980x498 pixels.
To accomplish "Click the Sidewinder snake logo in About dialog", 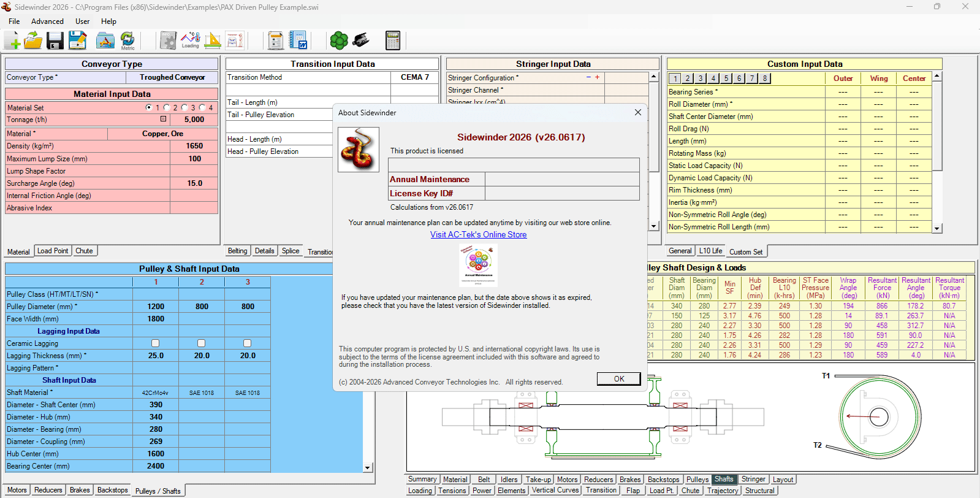I will 359,150.
